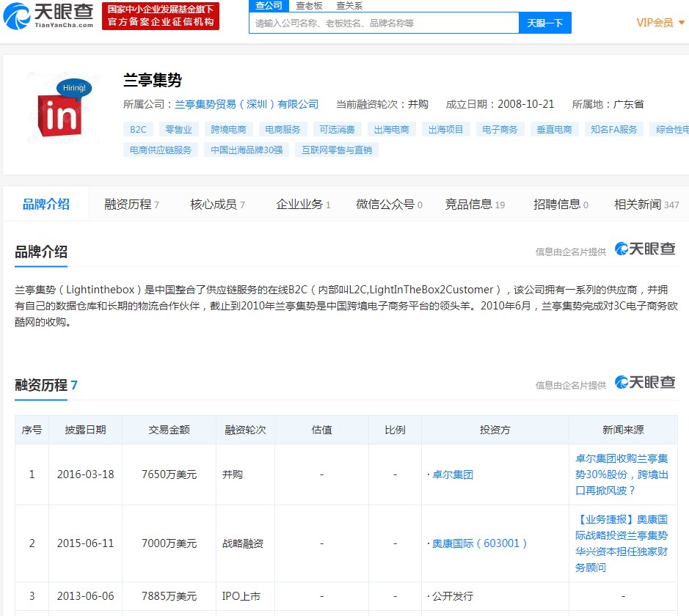Select the 查公司 search tab

click(269, 6)
